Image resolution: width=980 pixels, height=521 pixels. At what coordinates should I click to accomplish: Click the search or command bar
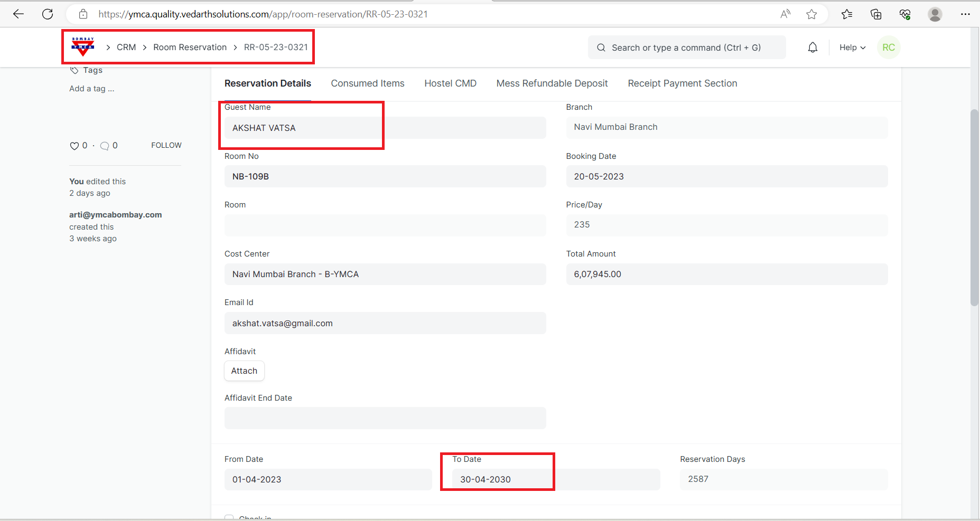pyautogui.click(x=686, y=48)
